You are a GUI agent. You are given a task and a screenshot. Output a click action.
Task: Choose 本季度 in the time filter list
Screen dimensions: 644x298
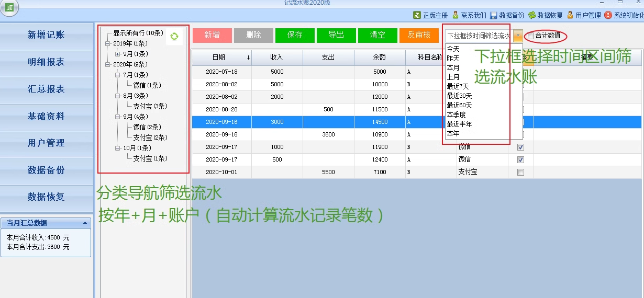pyautogui.click(x=457, y=114)
